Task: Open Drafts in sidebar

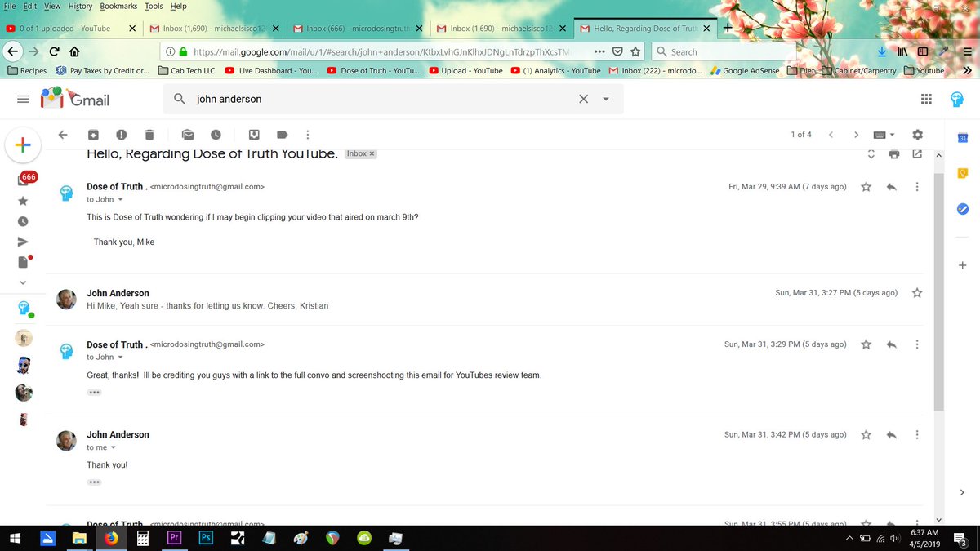Action: (x=24, y=262)
